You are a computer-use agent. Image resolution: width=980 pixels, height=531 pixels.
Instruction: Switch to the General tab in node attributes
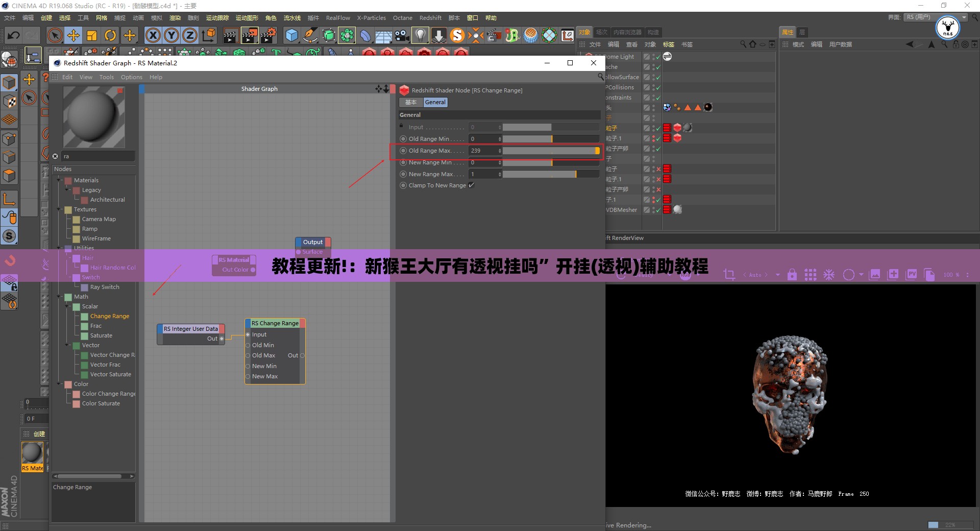point(435,102)
